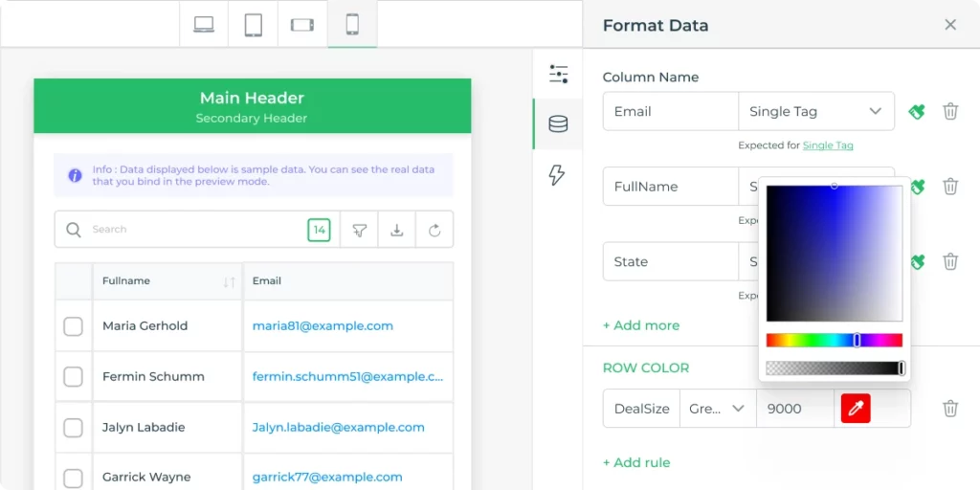
Task: Refresh the table data
Action: [x=434, y=231]
